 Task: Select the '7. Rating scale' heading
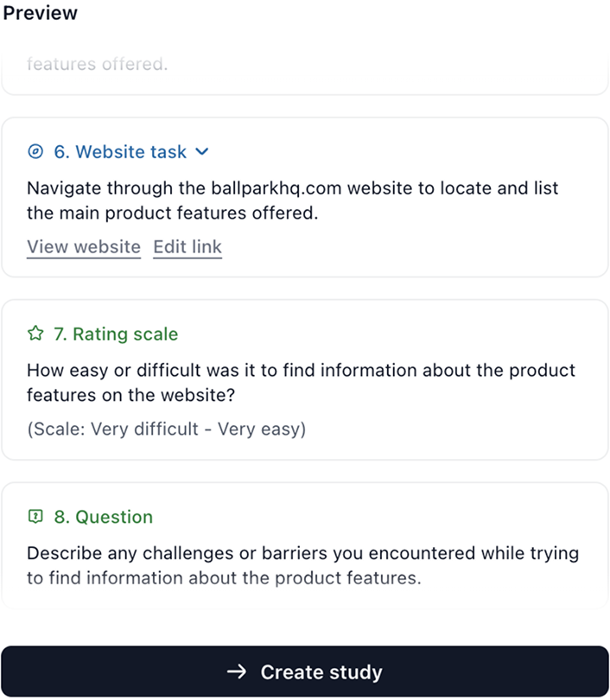point(116,334)
